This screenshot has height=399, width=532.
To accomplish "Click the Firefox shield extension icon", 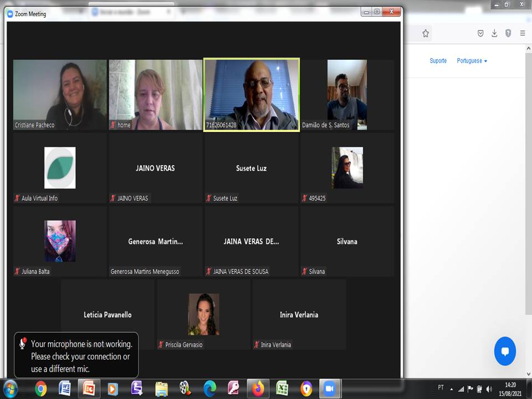I will [508, 33].
